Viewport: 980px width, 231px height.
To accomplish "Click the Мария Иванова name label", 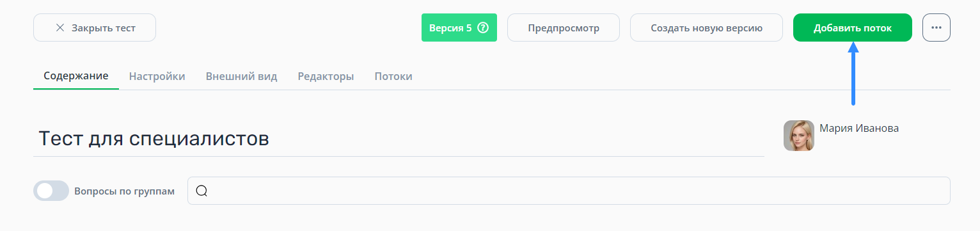I will 859,128.
